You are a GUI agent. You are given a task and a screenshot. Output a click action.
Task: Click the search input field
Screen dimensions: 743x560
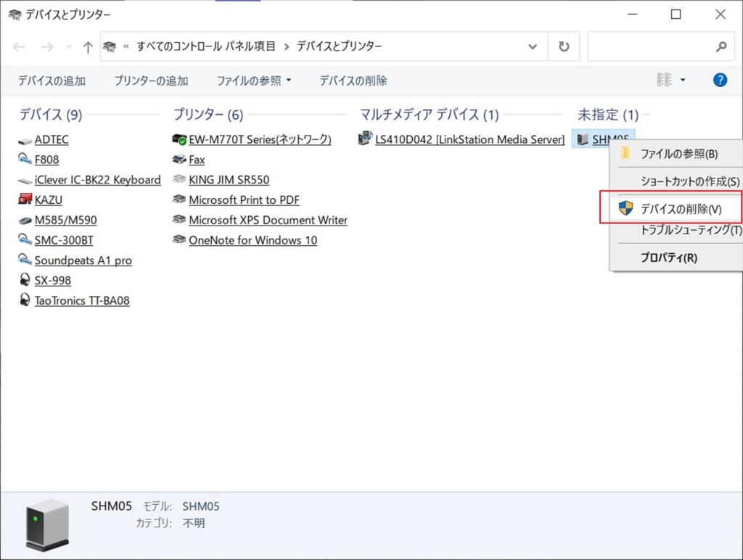click(x=649, y=46)
